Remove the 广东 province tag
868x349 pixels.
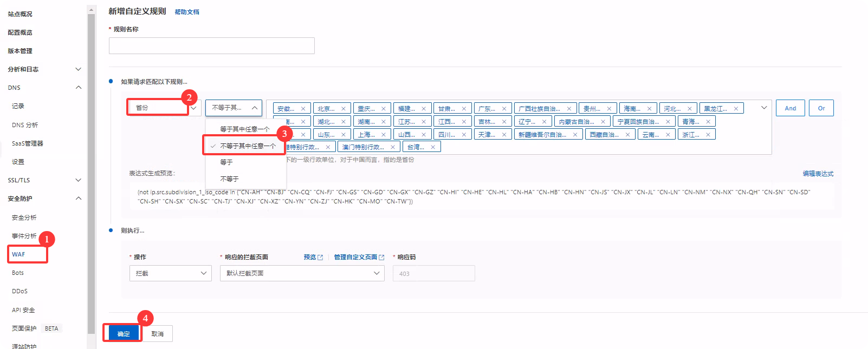point(504,109)
